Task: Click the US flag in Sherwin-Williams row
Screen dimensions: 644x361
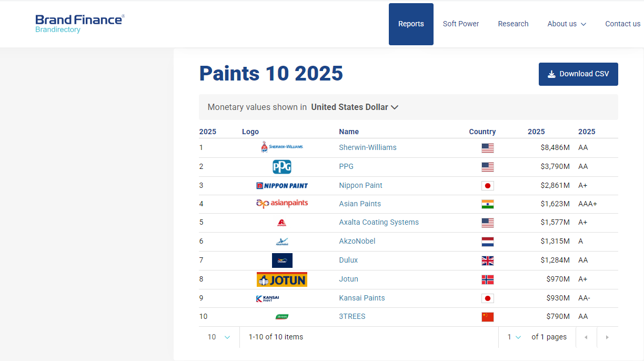Action: tap(488, 148)
